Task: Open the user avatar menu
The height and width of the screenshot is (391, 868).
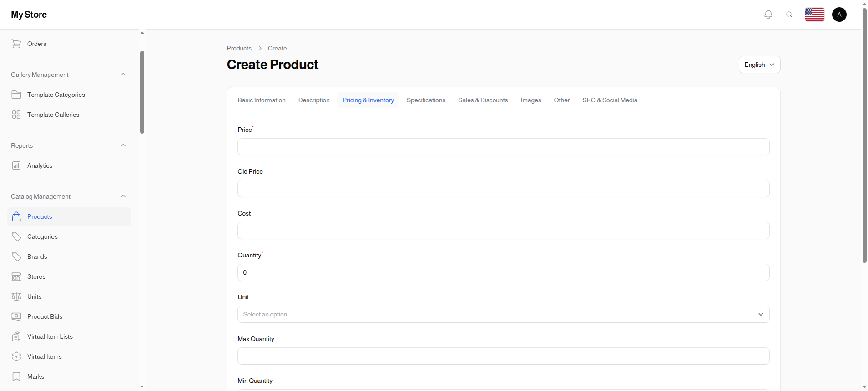Action: pos(839,15)
